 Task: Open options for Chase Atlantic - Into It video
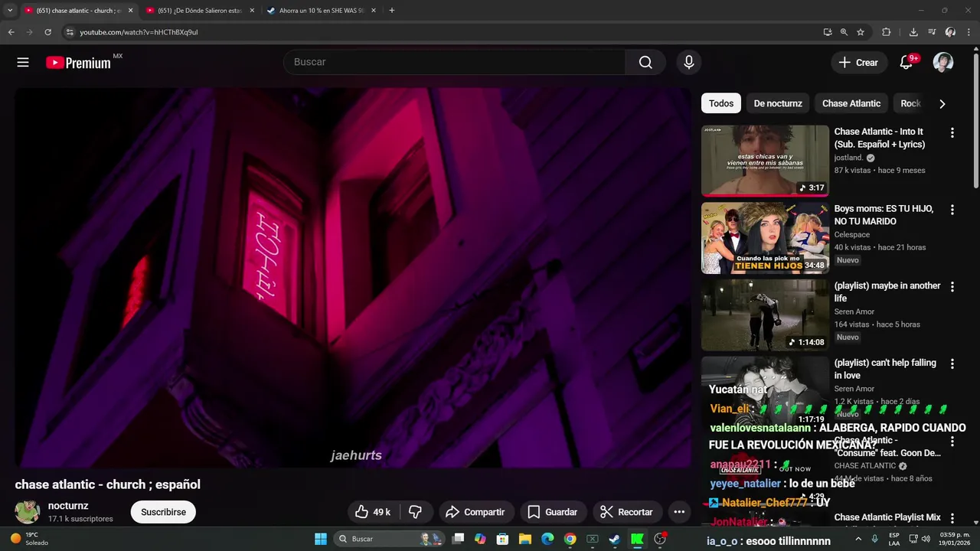pos(952,132)
